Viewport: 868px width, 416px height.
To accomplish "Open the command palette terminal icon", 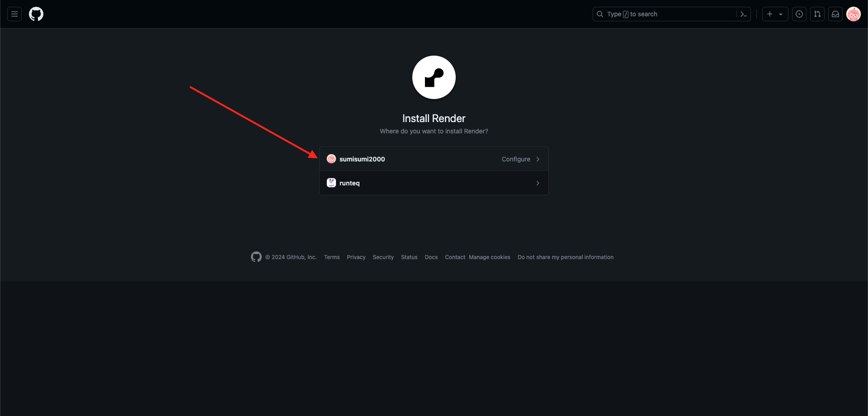I will [x=744, y=14].
